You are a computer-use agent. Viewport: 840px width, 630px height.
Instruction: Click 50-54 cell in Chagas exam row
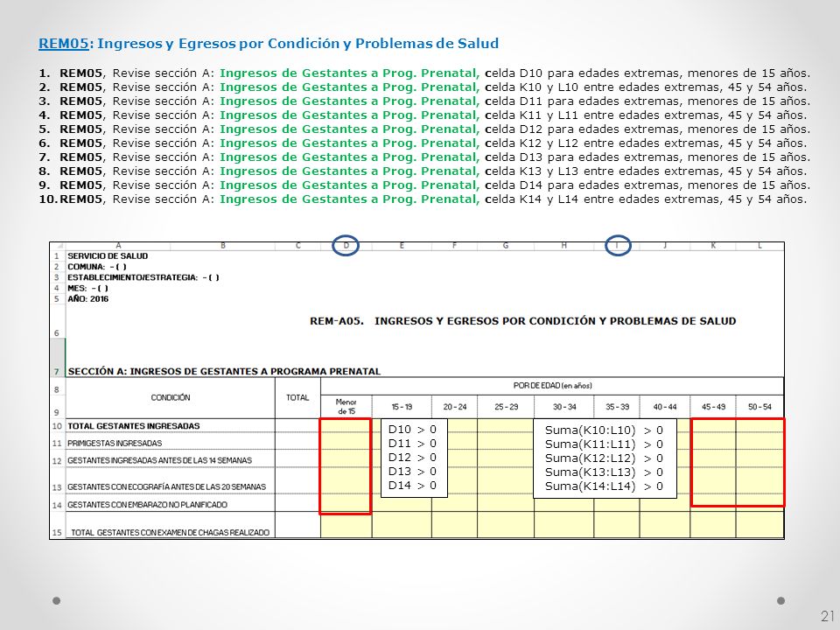(759, 526)
